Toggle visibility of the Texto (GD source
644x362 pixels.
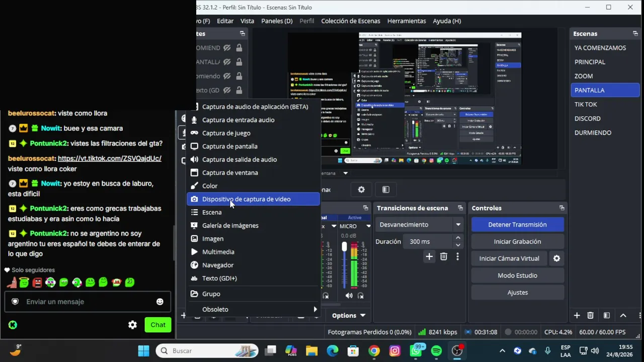point(227,90)
